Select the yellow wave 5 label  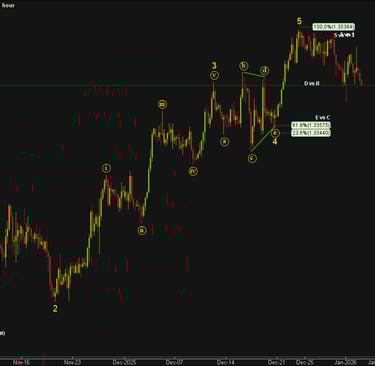click(x=299, y=21)
